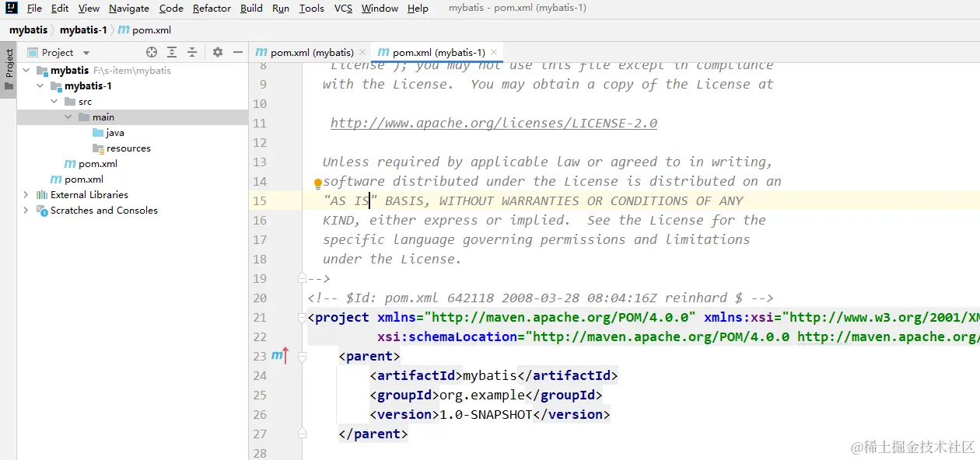This screenshot has height=460, width=980.
Task: Expand Scratches and Consoles node
Action: pos(26,210)
